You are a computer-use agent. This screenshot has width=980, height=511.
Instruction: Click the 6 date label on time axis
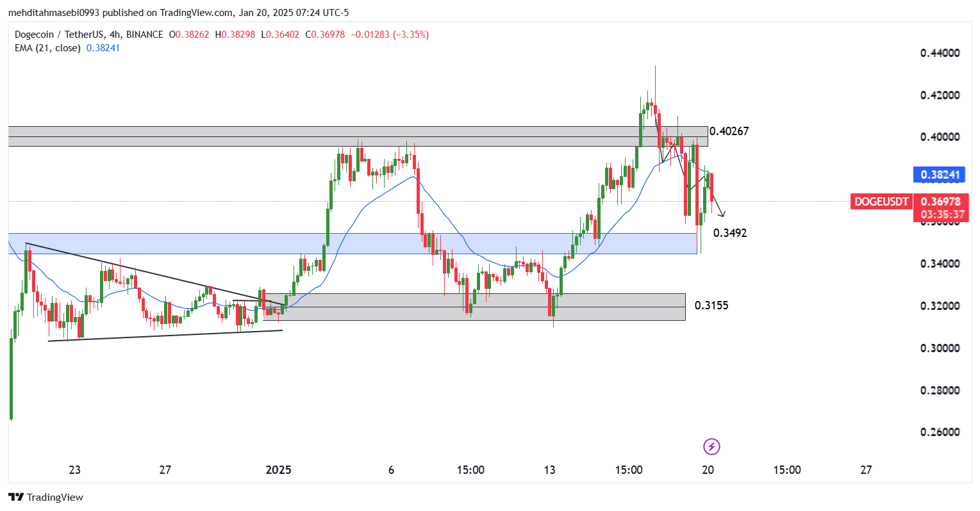392,470
